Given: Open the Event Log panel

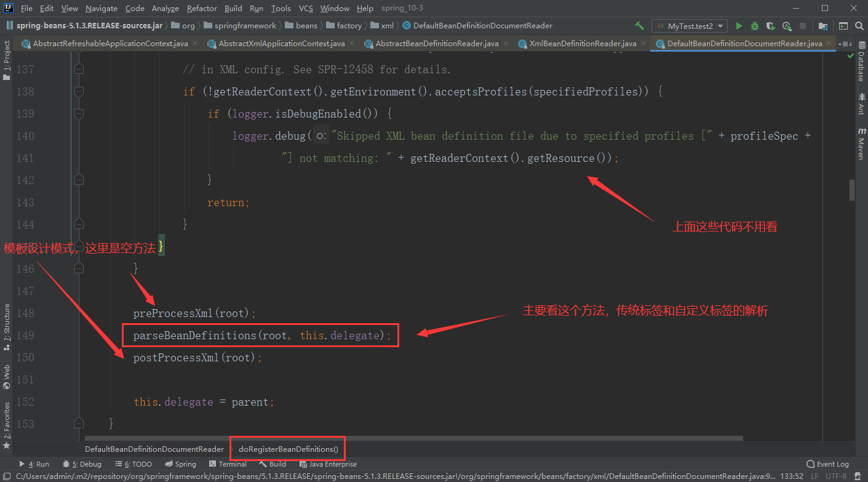Looking at the screenshot, I should [x=827, y=464].
